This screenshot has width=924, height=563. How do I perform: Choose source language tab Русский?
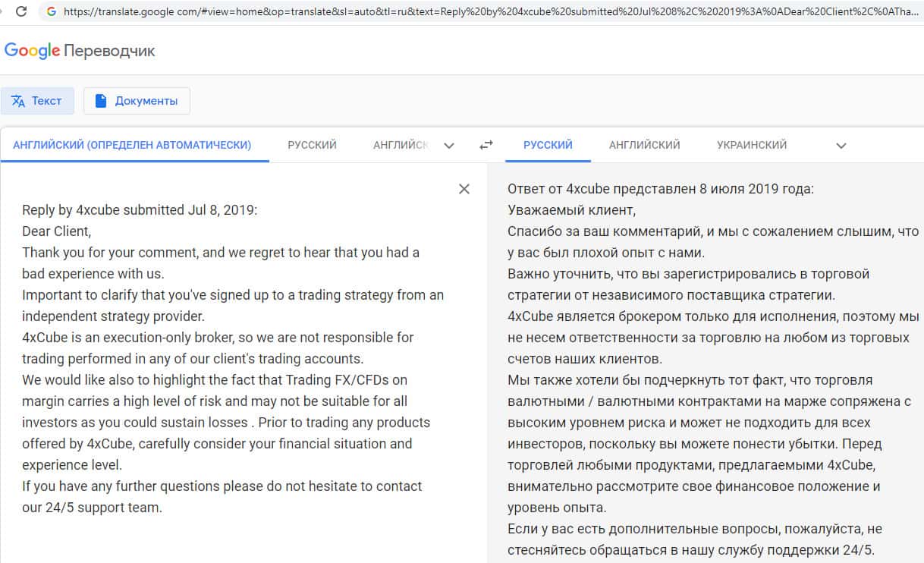(x=312, y=145)
